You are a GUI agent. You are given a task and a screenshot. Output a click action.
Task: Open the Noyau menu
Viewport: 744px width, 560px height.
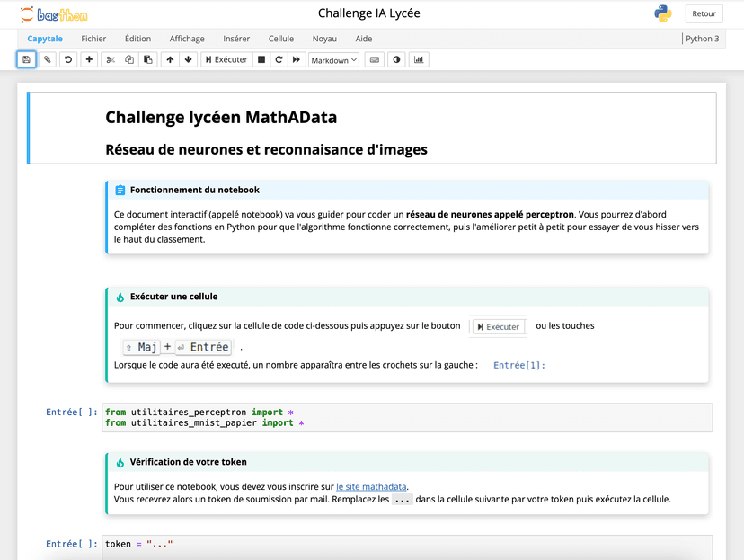click(x=324, y=39)
